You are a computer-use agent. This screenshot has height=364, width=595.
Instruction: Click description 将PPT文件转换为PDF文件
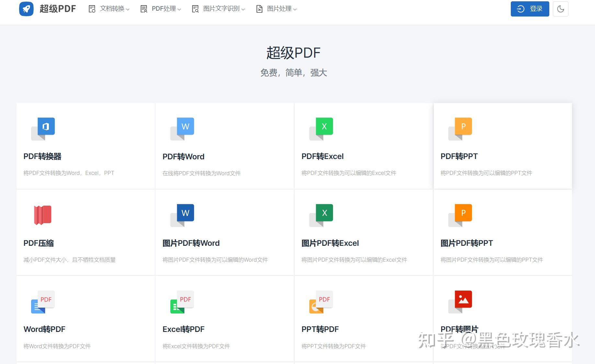[x=334, y=346]
